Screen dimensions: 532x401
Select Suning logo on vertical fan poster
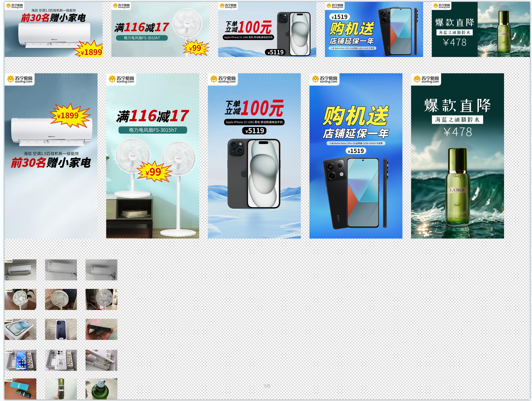(x=122, y=79)
